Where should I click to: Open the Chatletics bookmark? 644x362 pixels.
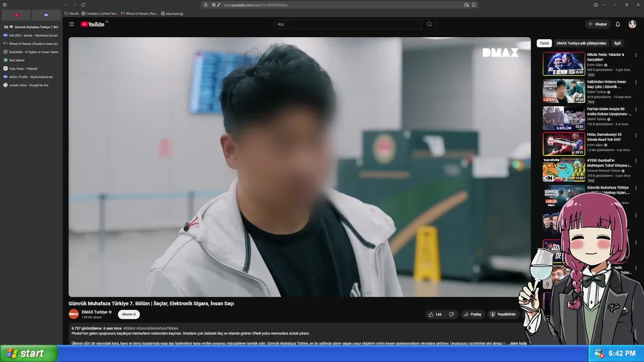click(x=100, y=14)
